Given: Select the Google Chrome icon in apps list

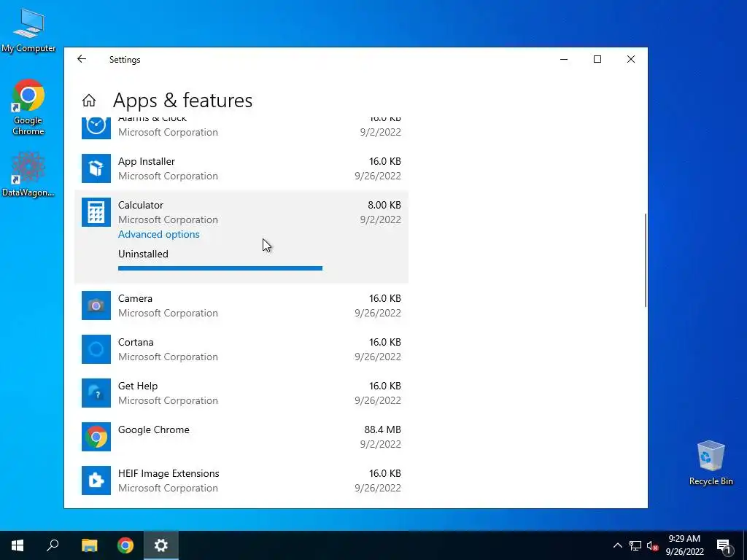Looking at the screenshot, I should point(96,437).
